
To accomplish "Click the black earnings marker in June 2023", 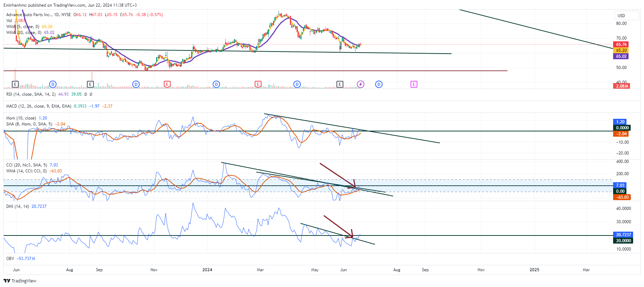I will click(15, 84).
